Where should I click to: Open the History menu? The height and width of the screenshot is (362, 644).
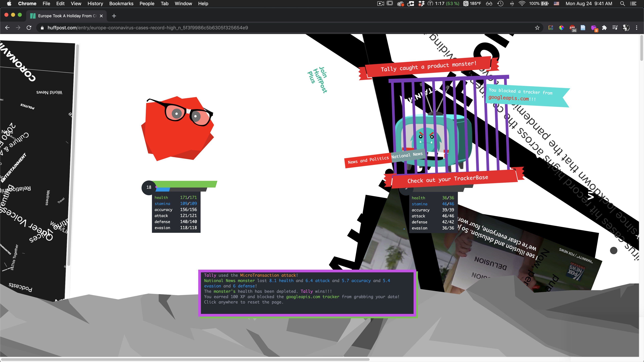tap(95, 4)
